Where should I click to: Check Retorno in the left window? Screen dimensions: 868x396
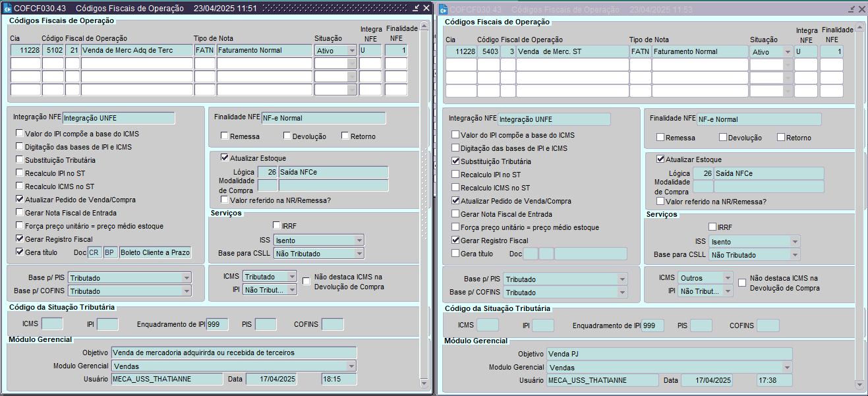click(345, 136)
